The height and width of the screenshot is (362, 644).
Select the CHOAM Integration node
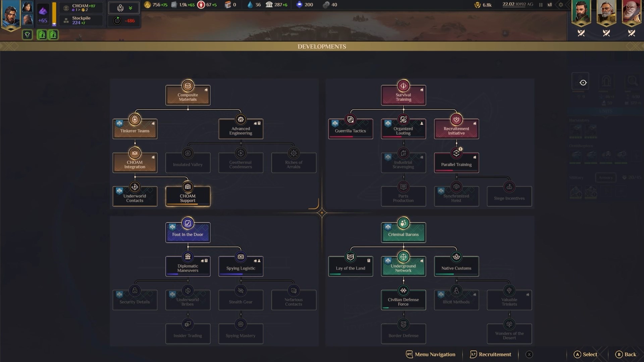[135, 163]
